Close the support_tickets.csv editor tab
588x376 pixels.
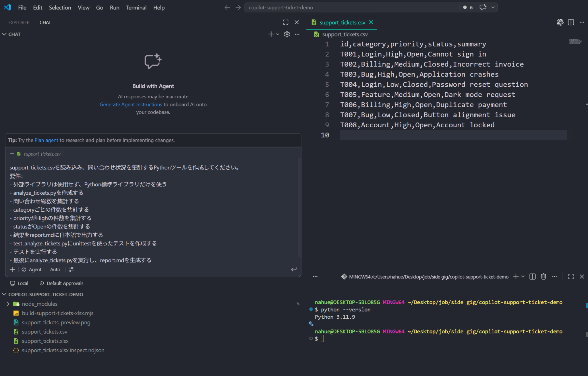[x=371, y=22]
